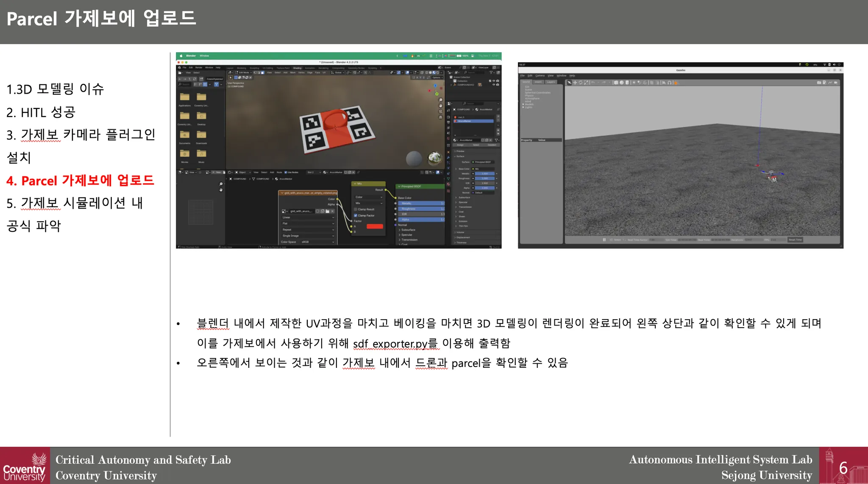Pause the Gazebo simulation
Screen dimensions: 868x484
point(604,240)
